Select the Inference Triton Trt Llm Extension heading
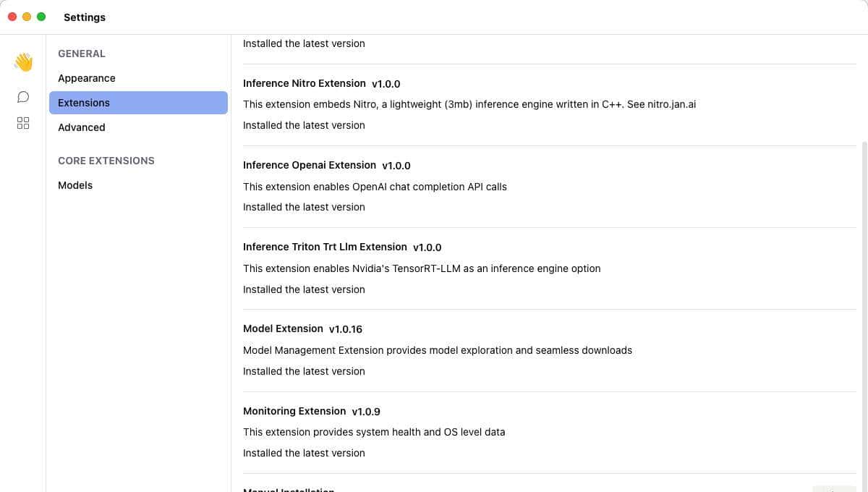868x492 pixels. (x=325, y=247)
